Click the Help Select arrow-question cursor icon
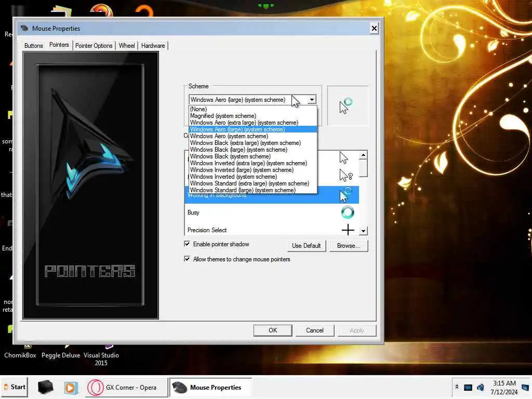 click(x=345, y=176)
